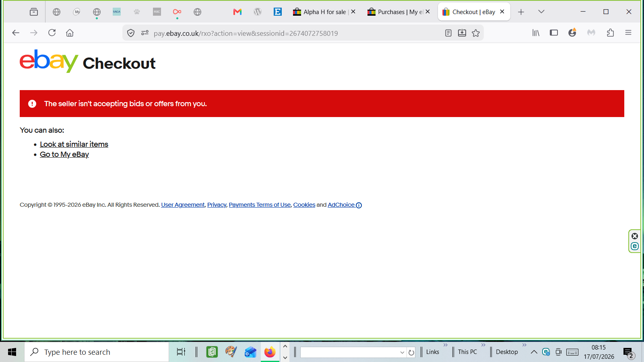Click the 'Type here to search' box
Screen dimensions: 644x362
pyautogui.click(x=97, y=352)
